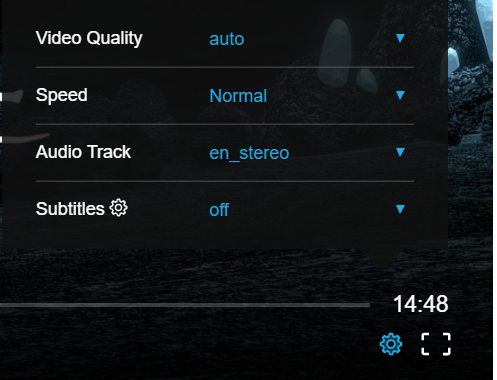
Task: Click the Subtitles label
Action: [x=70, y=209]
